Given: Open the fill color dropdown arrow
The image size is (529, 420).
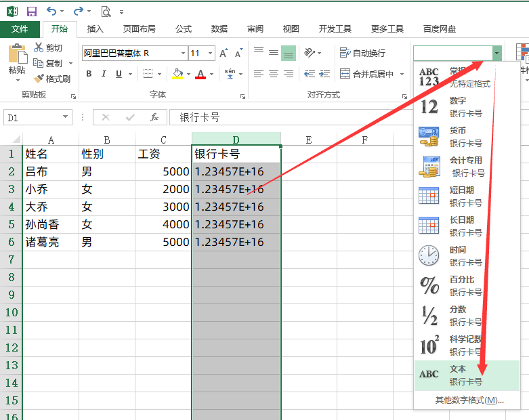Looking at the screenshot, I should coord(189,74).
